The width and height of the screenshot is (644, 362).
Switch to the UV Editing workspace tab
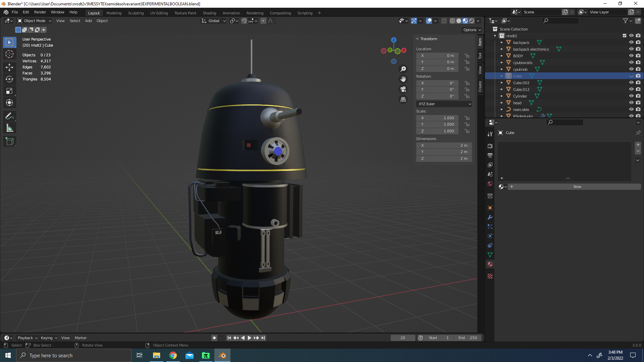pyautogui.click(x=159, y=13)
